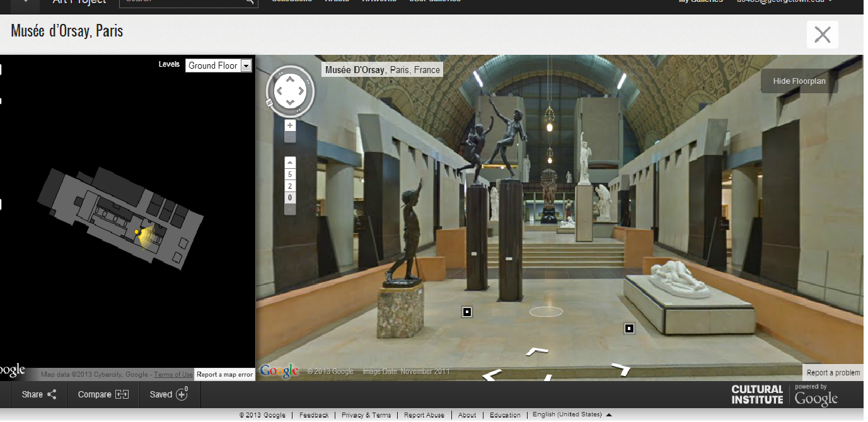Click the Hide Floorplan button

[799, 81]
